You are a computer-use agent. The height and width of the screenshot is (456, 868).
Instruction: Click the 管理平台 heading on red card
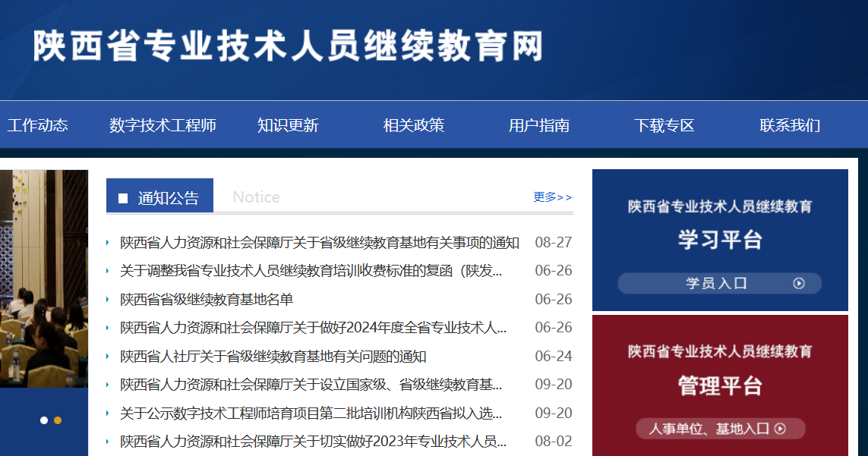tap(720, 385)
